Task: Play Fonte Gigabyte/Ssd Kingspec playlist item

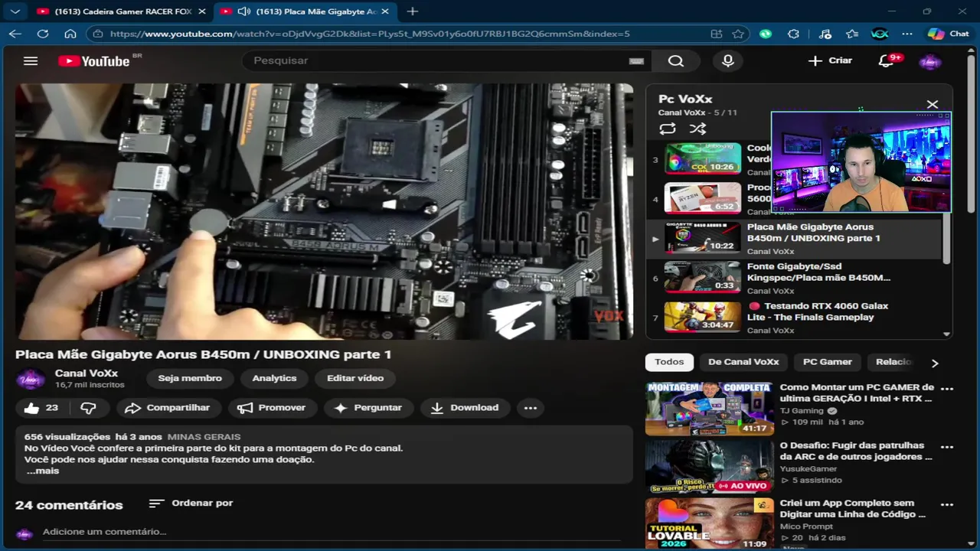Action: (794, 277)
